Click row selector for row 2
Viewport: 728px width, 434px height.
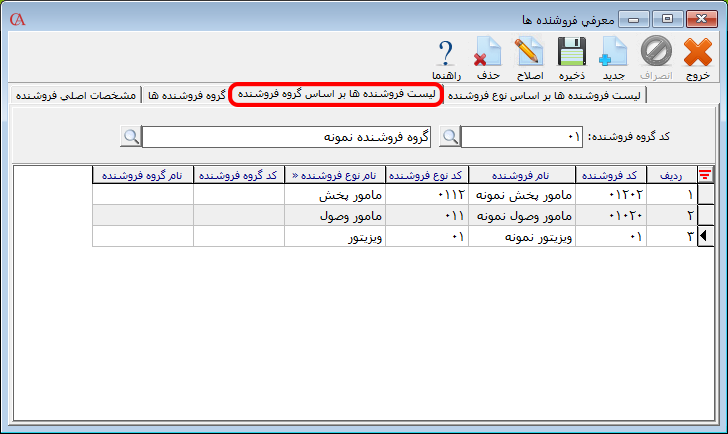tap(706, 215)
